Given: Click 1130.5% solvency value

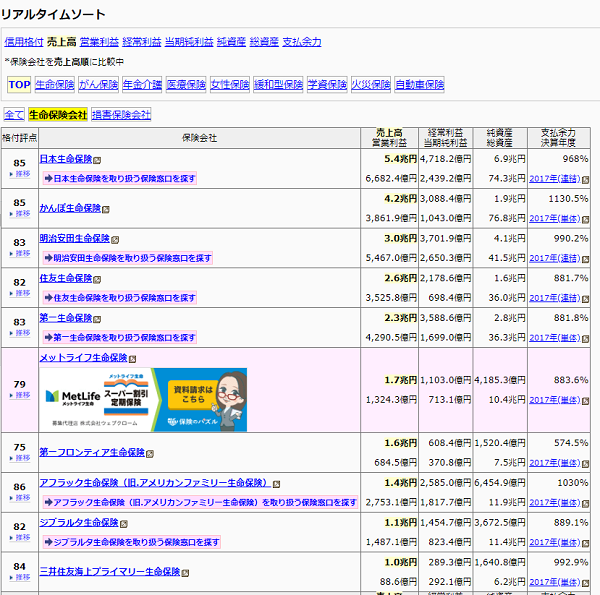Looking at the screenshot, I should [x=568, y=199].
